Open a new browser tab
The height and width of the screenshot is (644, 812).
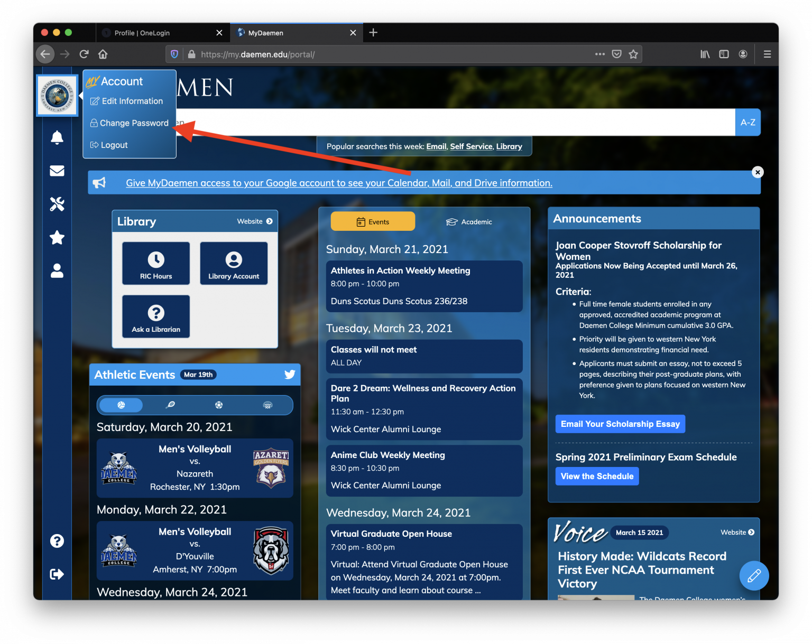click(x=373, y=32)
